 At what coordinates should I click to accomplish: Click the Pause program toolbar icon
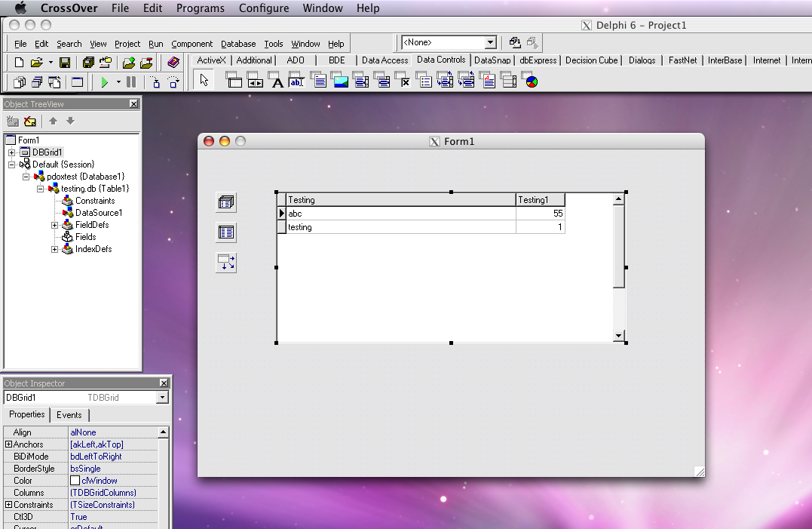131,82
